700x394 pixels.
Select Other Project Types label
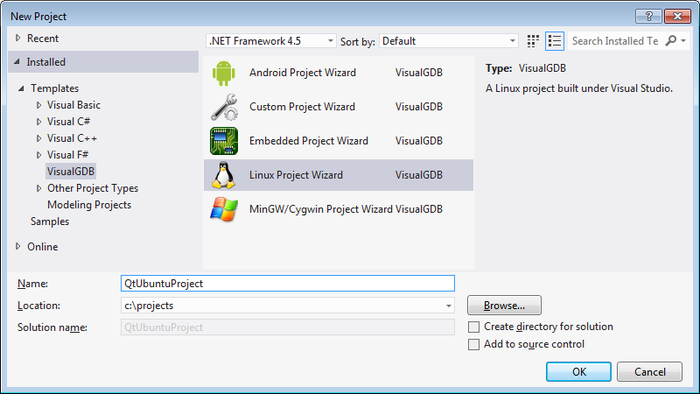pos(93,188)
